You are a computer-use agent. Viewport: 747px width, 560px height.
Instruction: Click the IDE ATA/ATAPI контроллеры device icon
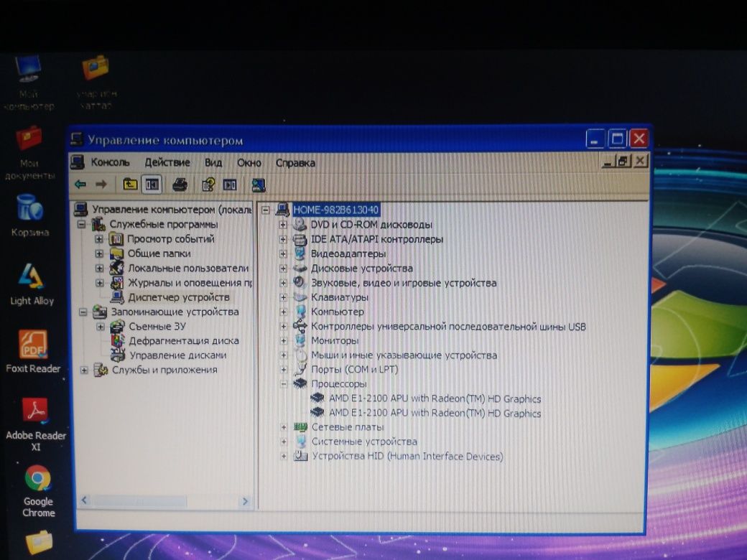pos(300,238)
